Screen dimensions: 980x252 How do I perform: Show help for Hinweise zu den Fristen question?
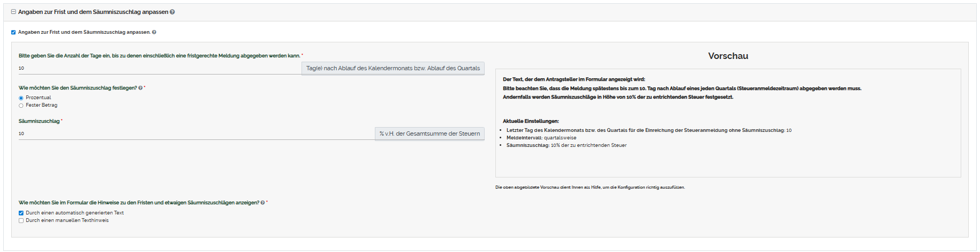pos(262,203)
